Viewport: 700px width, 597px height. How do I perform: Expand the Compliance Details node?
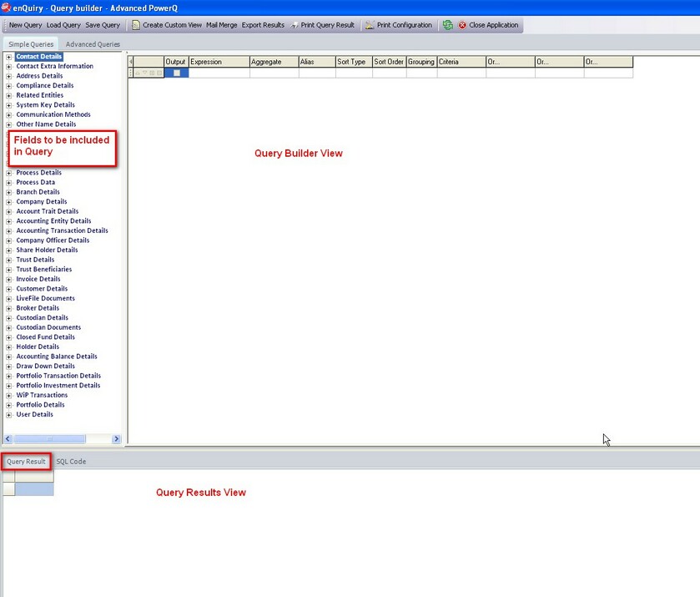8,86
